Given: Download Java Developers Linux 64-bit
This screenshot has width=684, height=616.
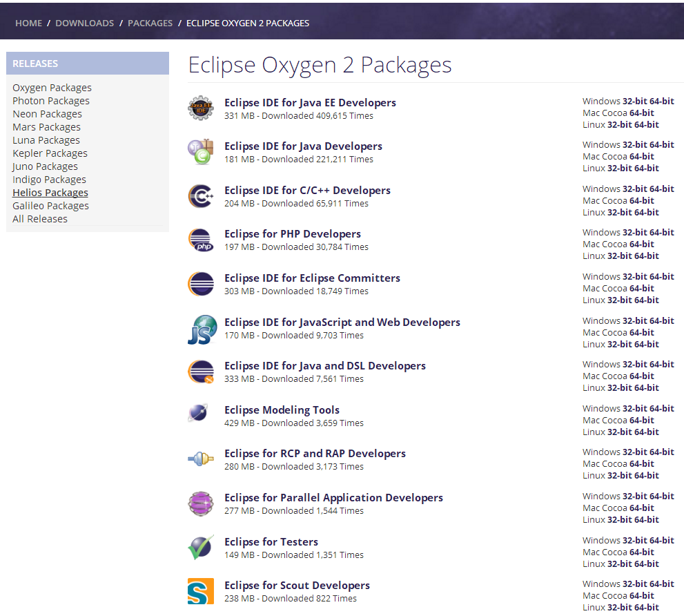Looking at the screenshot, I should point(647,169).
